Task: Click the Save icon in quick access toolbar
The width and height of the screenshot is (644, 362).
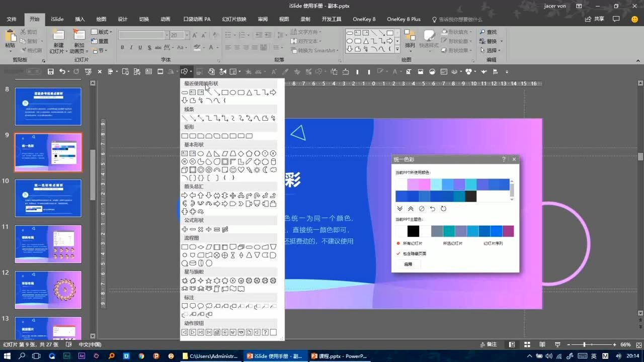Action: 50,72
